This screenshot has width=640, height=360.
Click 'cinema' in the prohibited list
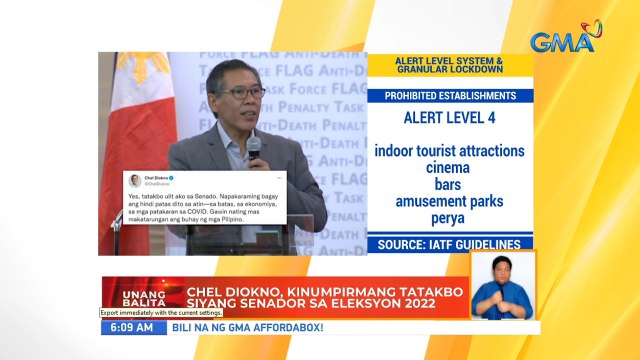(x=448, y=168)
